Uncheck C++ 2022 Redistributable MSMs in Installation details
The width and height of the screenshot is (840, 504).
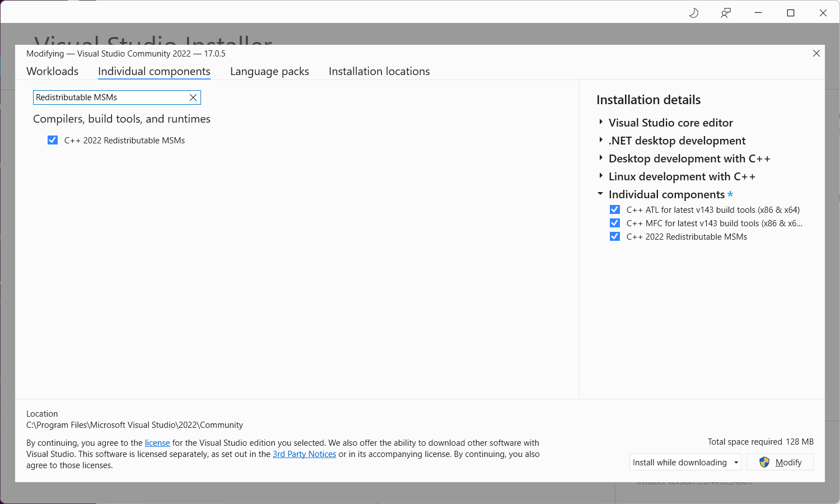[615, 236]
